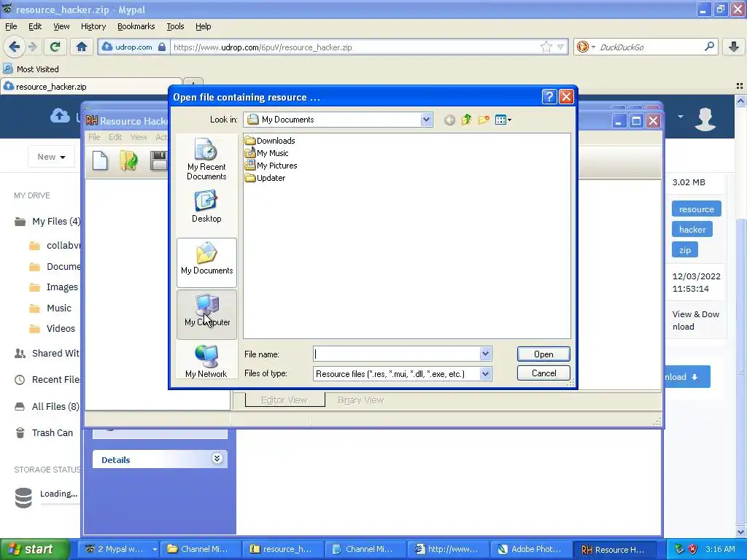Click Resource Hacker's open file icon
747x560 pixels.
[x=128, y=160]
